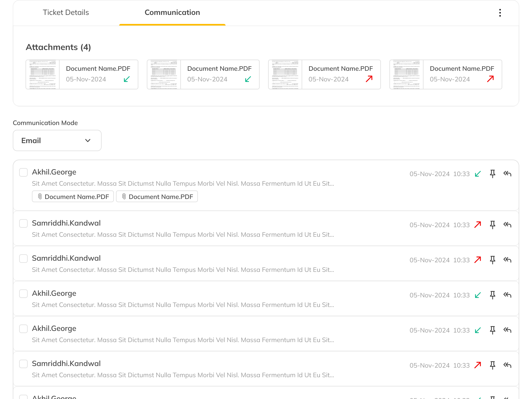Click red outgoing arrow on second Samriddhi.Kandwal message
532x399 pixels.
point(478,260)
